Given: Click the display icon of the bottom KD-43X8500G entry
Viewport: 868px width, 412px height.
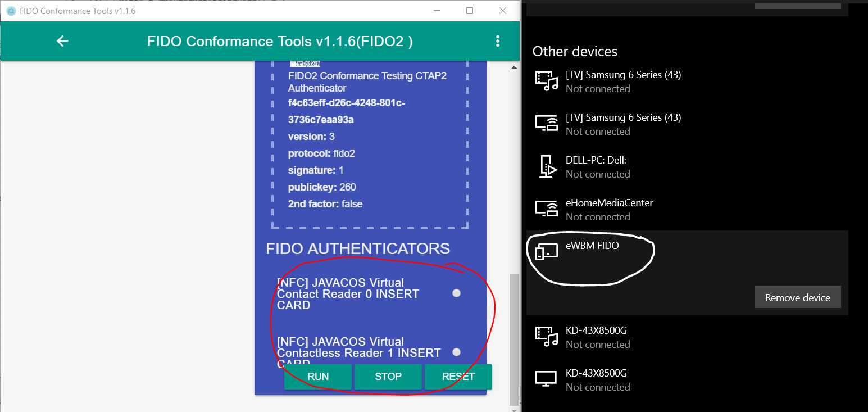Looking at the screenshot, I should tap(546, 379).
